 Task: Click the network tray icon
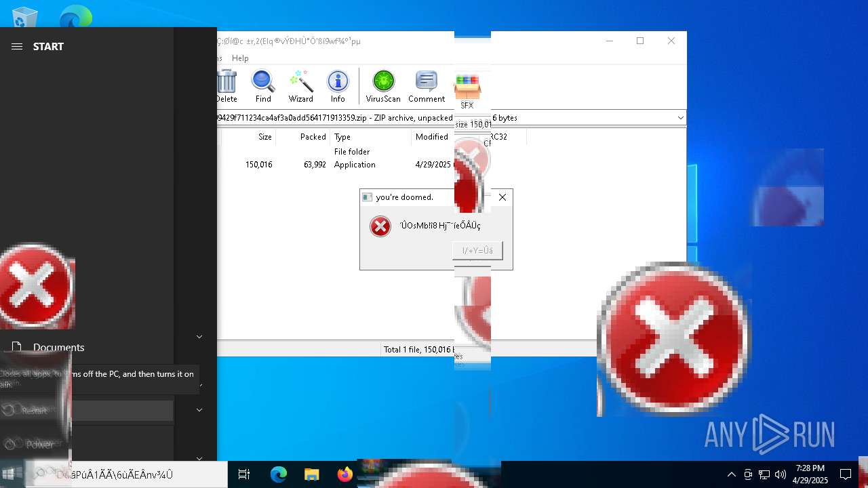tap(764, 474)
